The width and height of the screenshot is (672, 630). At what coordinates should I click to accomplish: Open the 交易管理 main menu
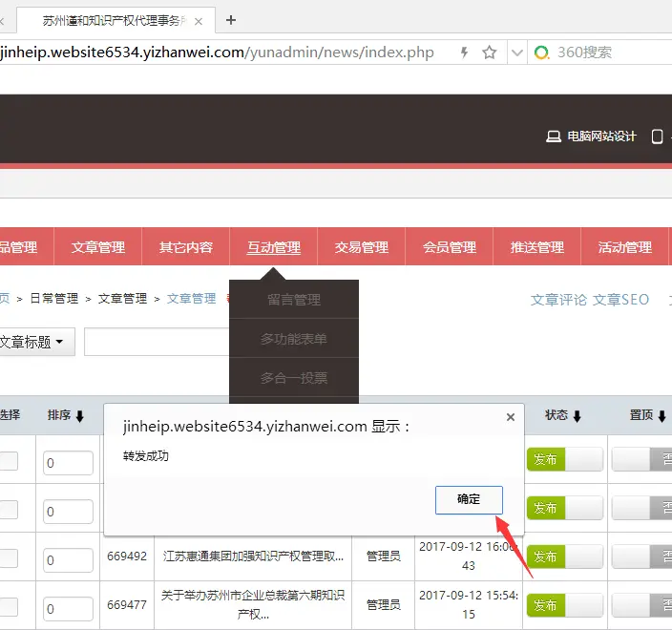(362, 247)
